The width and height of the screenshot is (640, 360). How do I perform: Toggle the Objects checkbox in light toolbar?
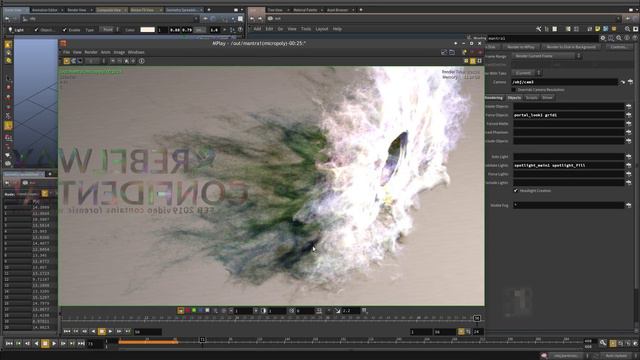36,30
